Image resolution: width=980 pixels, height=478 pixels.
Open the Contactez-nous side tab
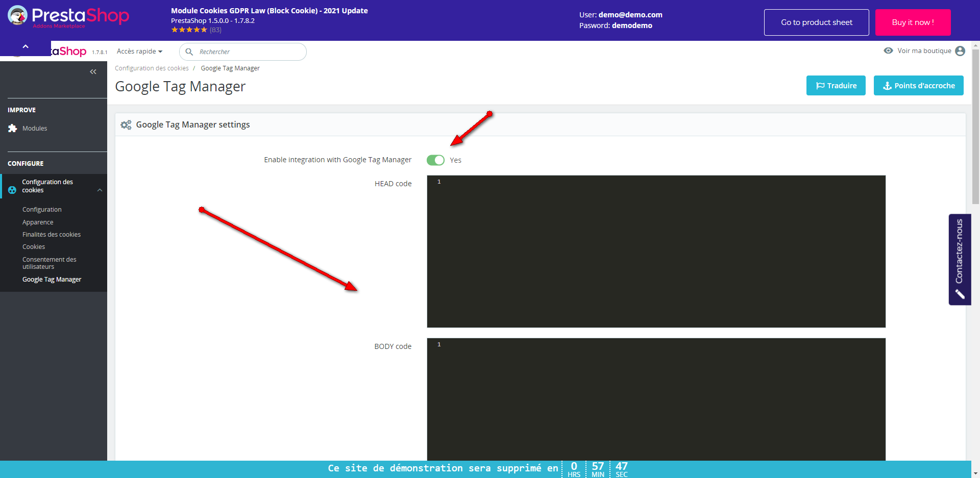960,260
